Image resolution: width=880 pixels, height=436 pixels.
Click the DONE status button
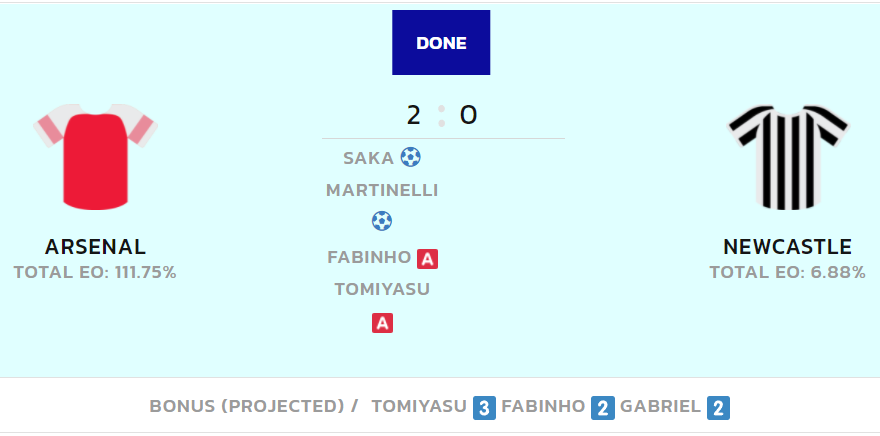point(441,43)
